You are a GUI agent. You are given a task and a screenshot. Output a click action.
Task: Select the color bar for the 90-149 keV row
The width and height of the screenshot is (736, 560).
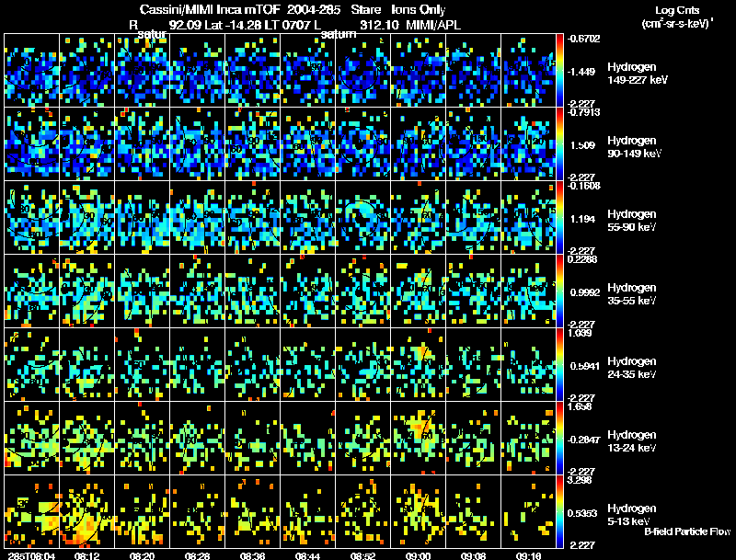click(559, 144)
